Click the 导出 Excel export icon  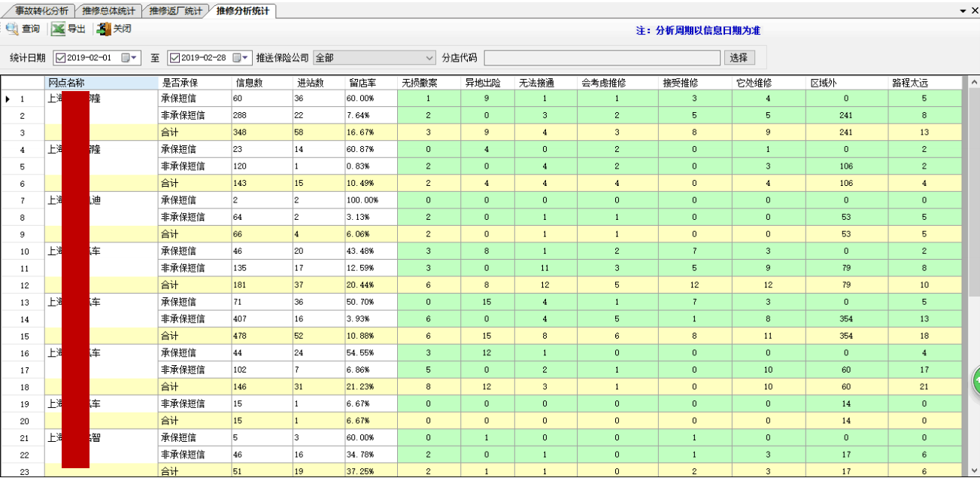58,29
